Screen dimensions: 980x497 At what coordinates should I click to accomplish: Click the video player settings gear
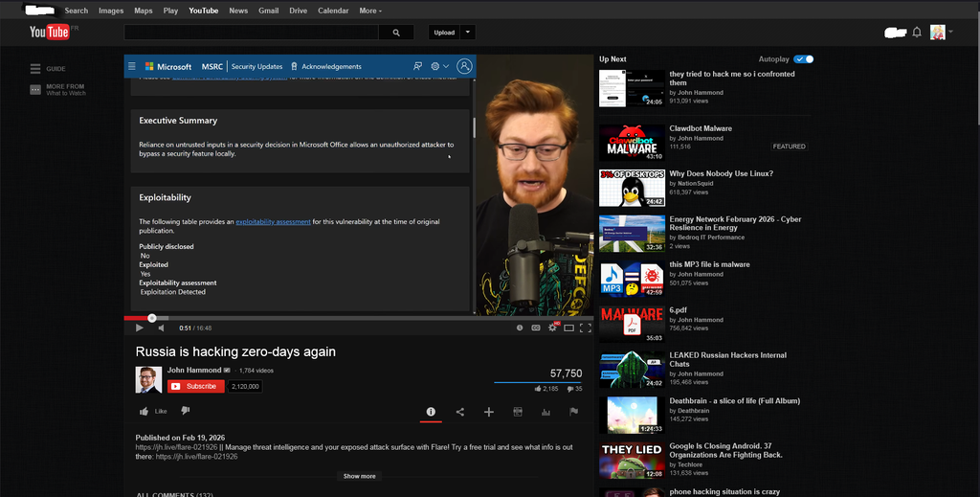553,328
